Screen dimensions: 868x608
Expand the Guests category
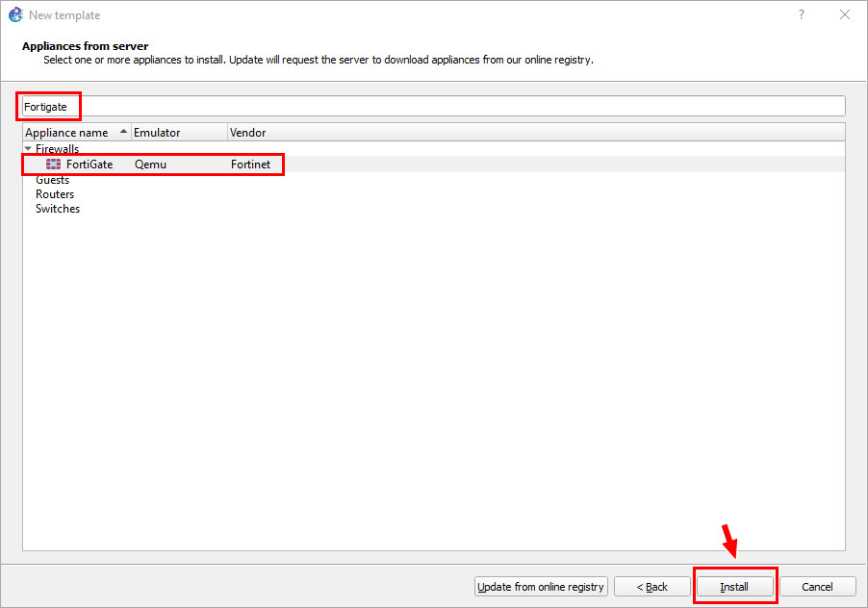click(x=53, y=178)
